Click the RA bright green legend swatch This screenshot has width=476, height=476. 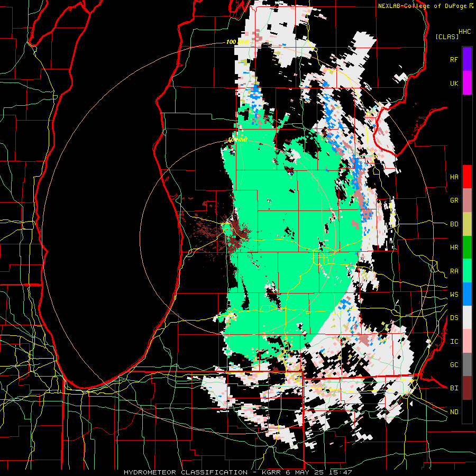tap(467, 271)
